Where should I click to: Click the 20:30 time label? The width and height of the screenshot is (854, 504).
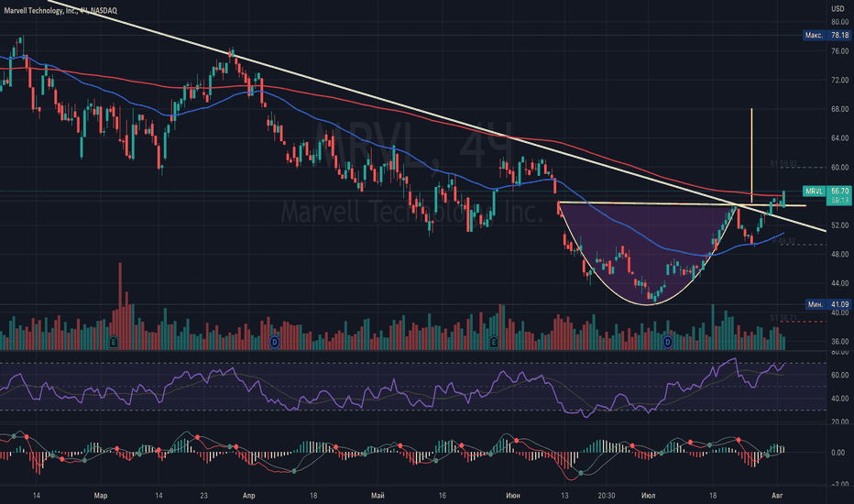coord(607,495)
